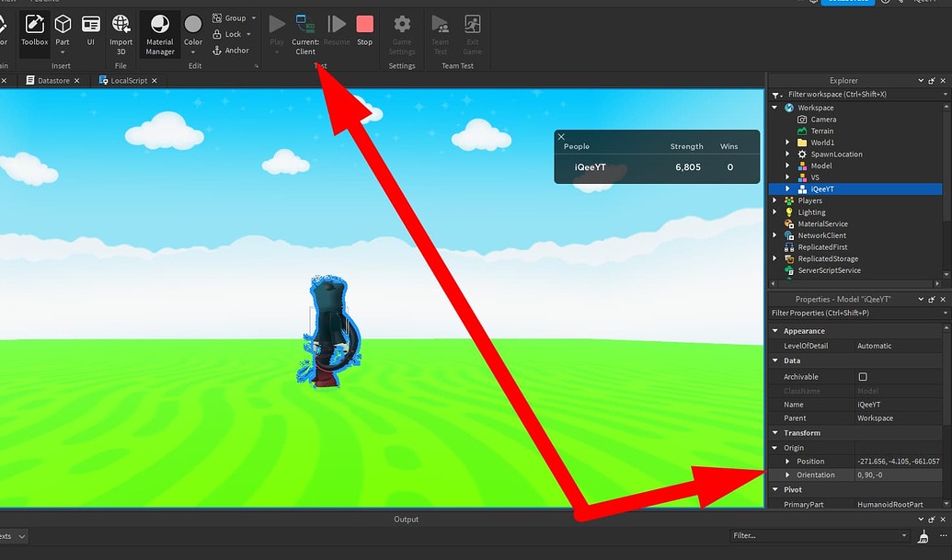Screen dimensions: 952x560
Task: Expand the iQeeYT model in Explorer
Action: [x=786, y=189]
